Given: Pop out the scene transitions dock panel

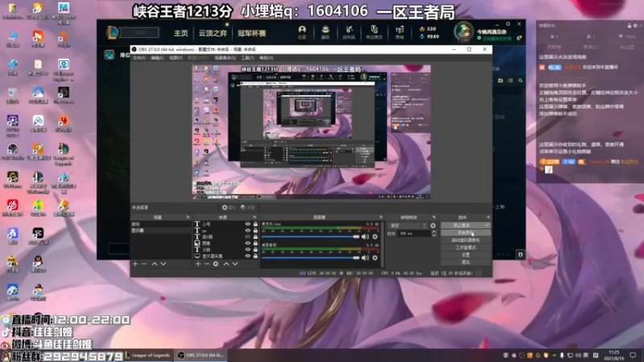Looking at the screenshot, I should (x=434, y=217).
